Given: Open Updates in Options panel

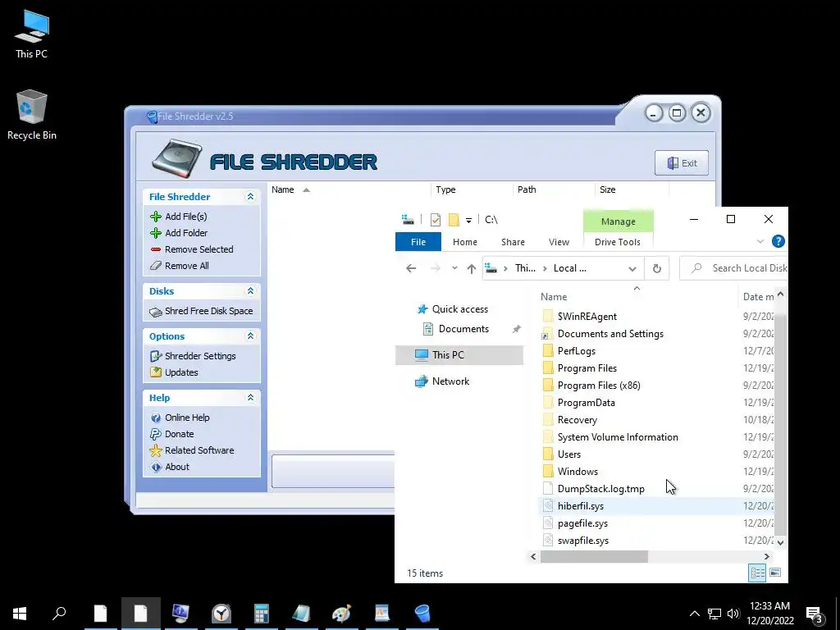Looking at the screenshot, I should (x=181, y=372).
